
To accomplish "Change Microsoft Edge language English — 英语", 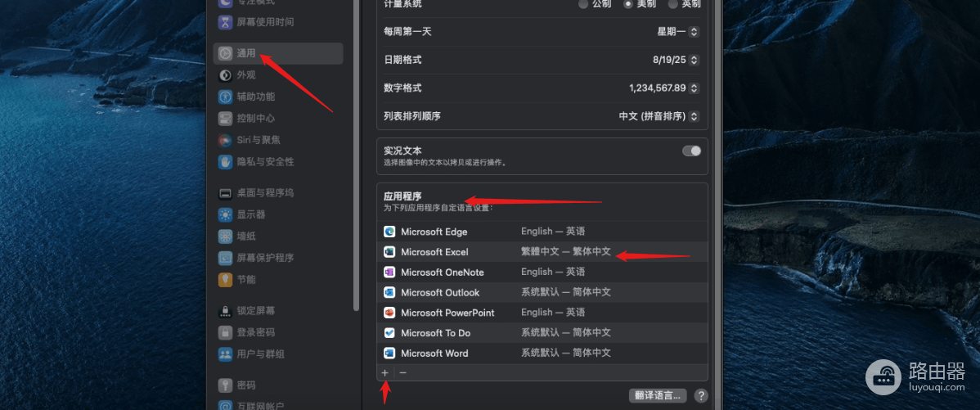I will tap(553, 232).
